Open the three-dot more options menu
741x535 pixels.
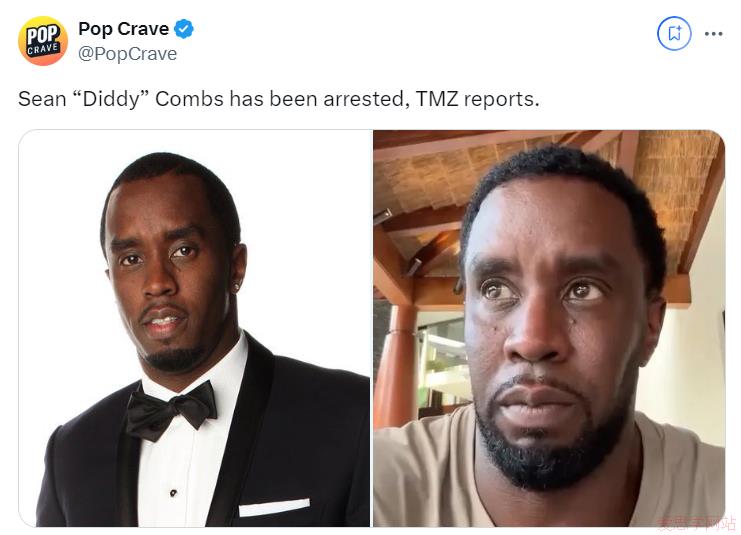click(x=713, y=34)
